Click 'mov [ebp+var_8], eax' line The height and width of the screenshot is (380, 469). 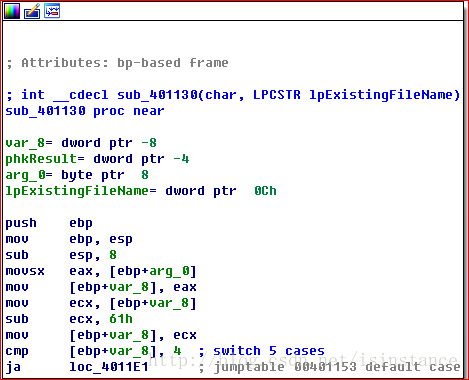pyautogui.click(x=101, y=287)
